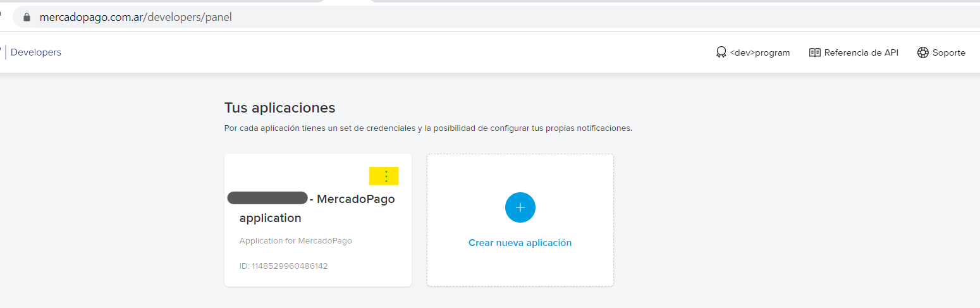Click the application ID 1148529960486142 text
Viewport: 980px width, 308px height.
[x=283, y=266]
